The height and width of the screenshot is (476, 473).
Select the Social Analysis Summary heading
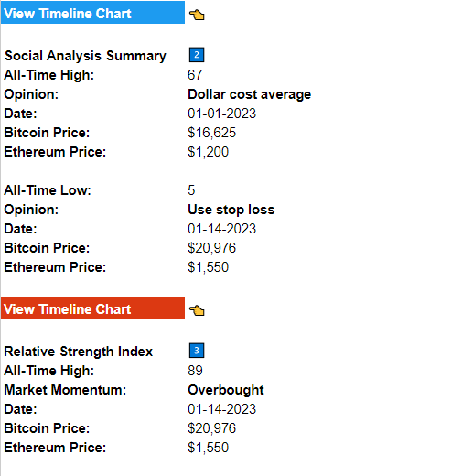click(x=85, y=56)
